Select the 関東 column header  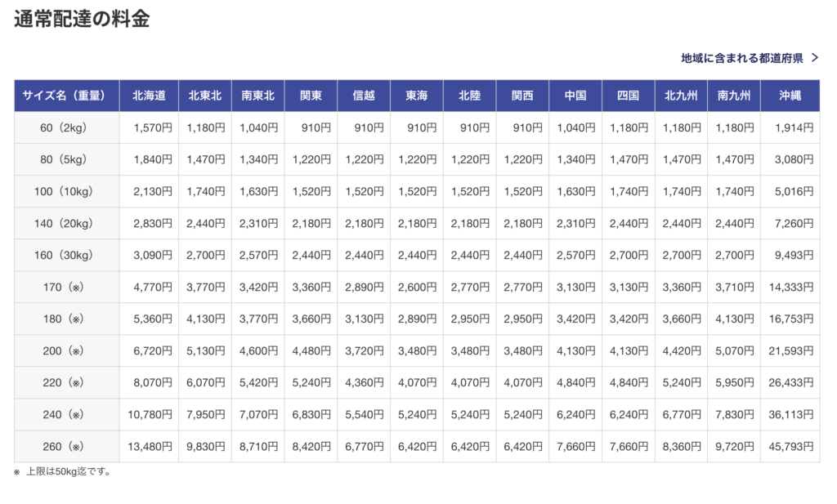tap(311, 96)
